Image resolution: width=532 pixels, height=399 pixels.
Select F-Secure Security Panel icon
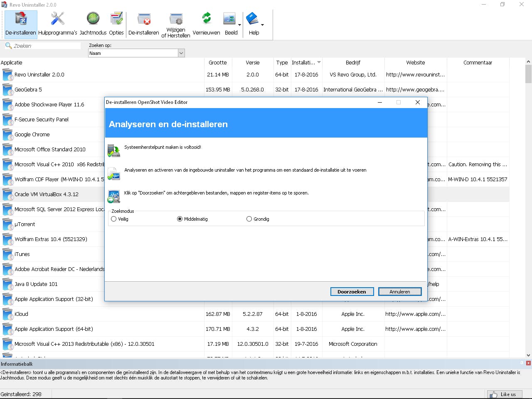(x=7, y=120)
